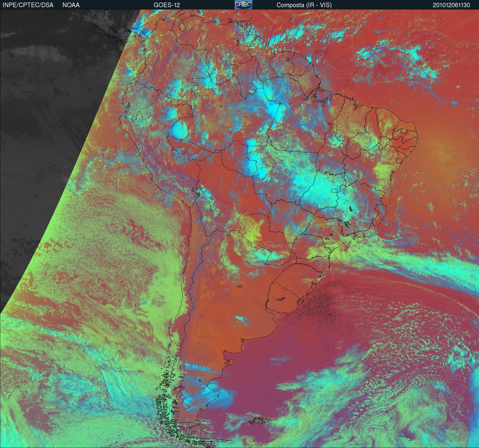
Task: Select the 201012061130 timestamp text
Action: [x=451, y=5]
